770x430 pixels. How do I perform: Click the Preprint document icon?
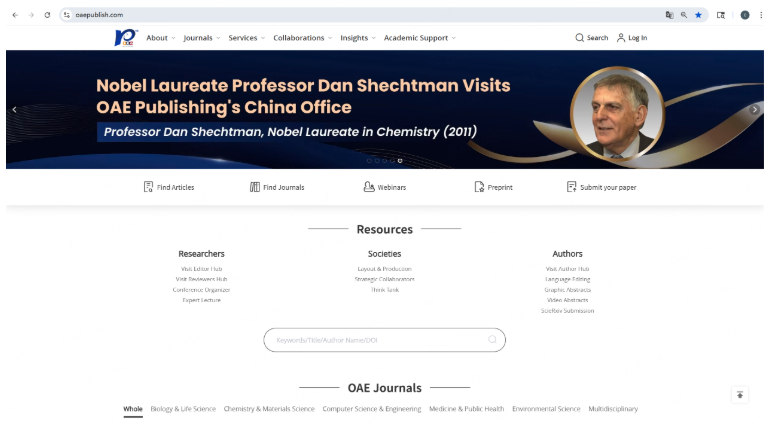pyautogui.click(x=479, y=187)
